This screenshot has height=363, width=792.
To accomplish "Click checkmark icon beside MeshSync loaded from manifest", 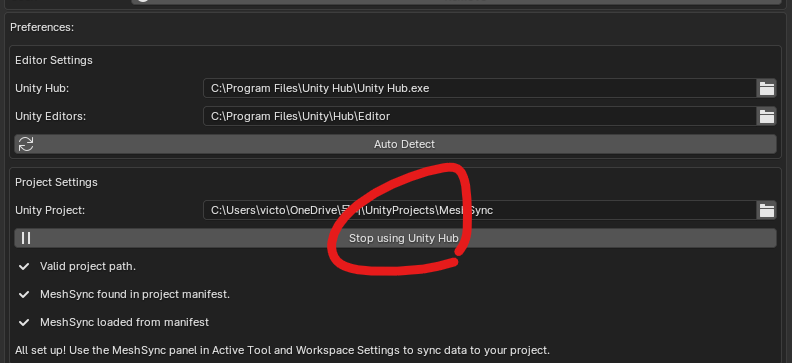I will click(24, 322).
